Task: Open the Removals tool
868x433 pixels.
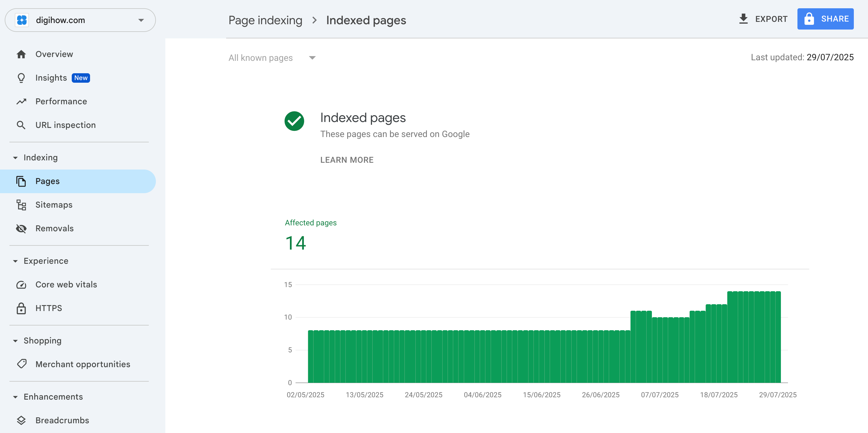Action: coord(78,229)
